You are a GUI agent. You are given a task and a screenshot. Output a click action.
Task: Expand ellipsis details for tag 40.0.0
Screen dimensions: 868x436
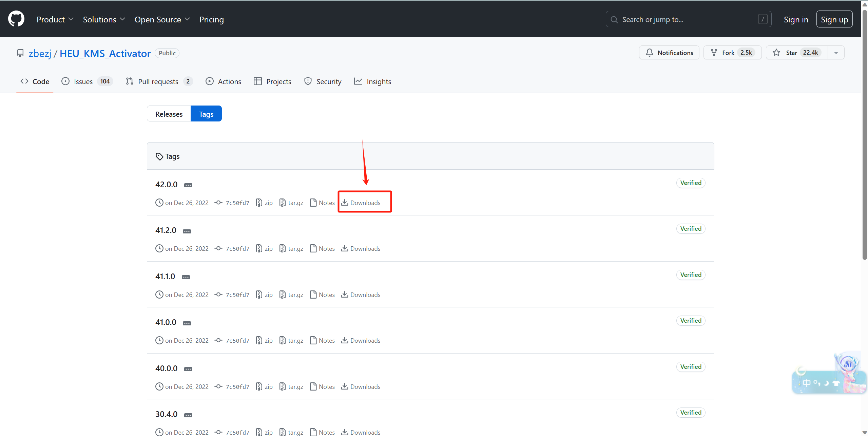188,369
